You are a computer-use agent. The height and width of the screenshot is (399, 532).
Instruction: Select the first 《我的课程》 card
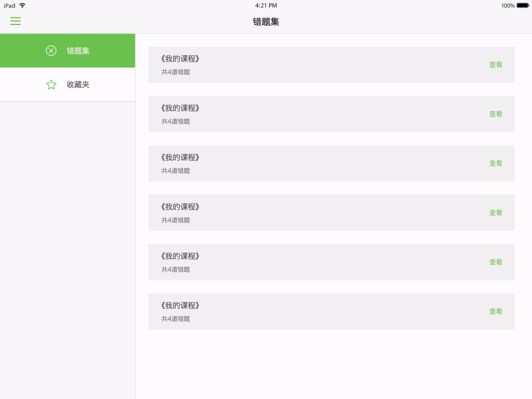[331, 64]
